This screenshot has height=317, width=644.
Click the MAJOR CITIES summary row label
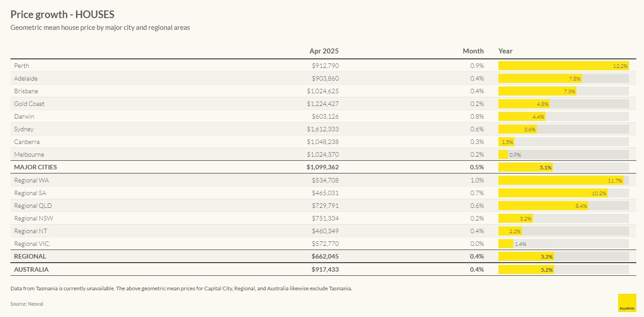click(35, 167)
